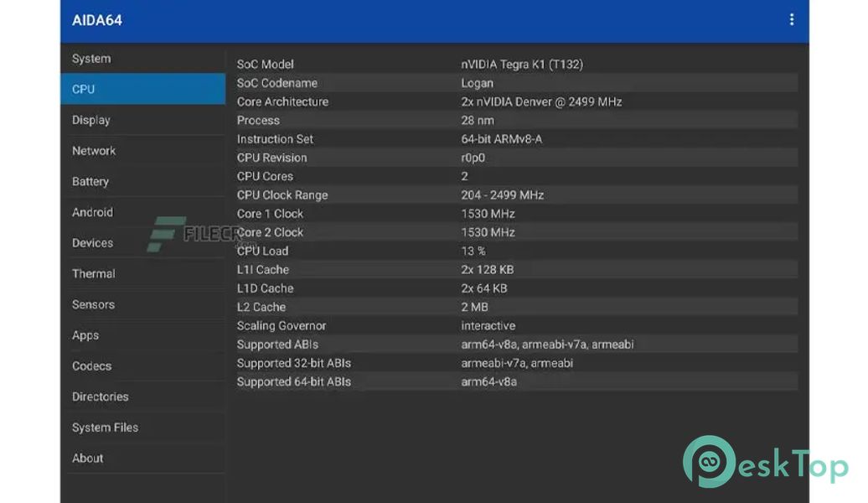
Task: Open the three-dot overflow menu
Action: [792, 20]
